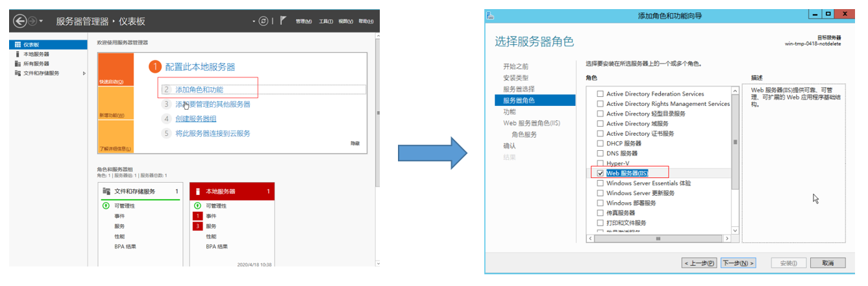This screenshot has width=868, height=286.
Task: Open the 了解详细信息(L) orange tile
Action: (116, 136)
